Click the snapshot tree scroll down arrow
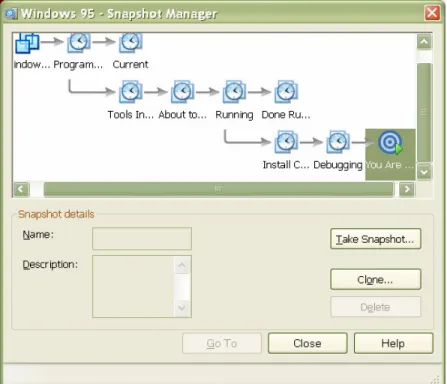 [x=424, y=172]
